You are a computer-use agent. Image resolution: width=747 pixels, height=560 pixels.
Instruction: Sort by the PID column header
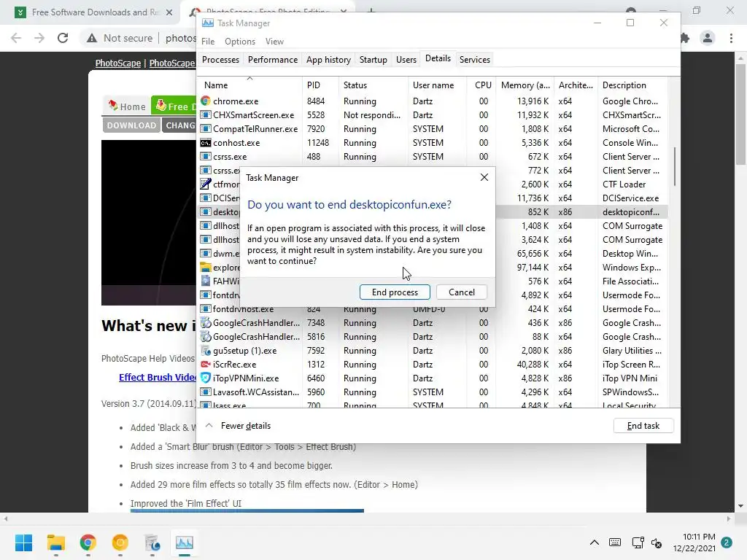pyautogui.click(x=320, y=85)
